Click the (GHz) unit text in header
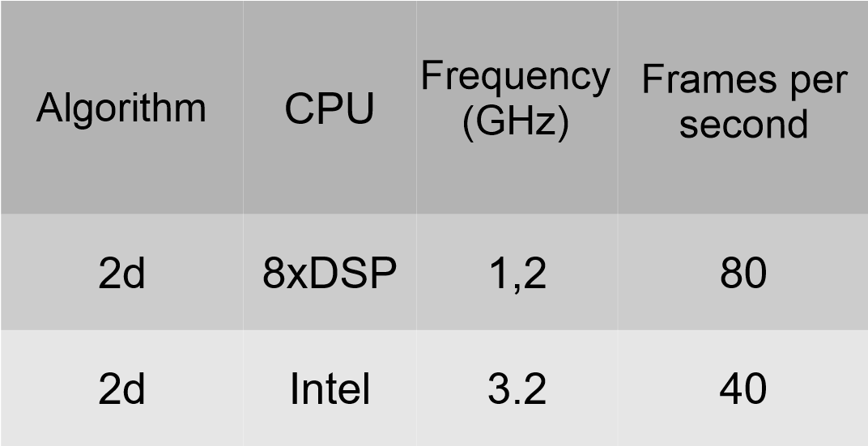Viewport: 868px width, 446px height. pos(515,122)
